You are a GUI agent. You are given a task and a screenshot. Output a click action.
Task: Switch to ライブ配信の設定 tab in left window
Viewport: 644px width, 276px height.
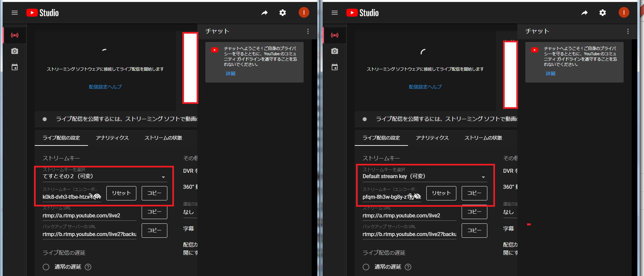[x=61, y=138]
